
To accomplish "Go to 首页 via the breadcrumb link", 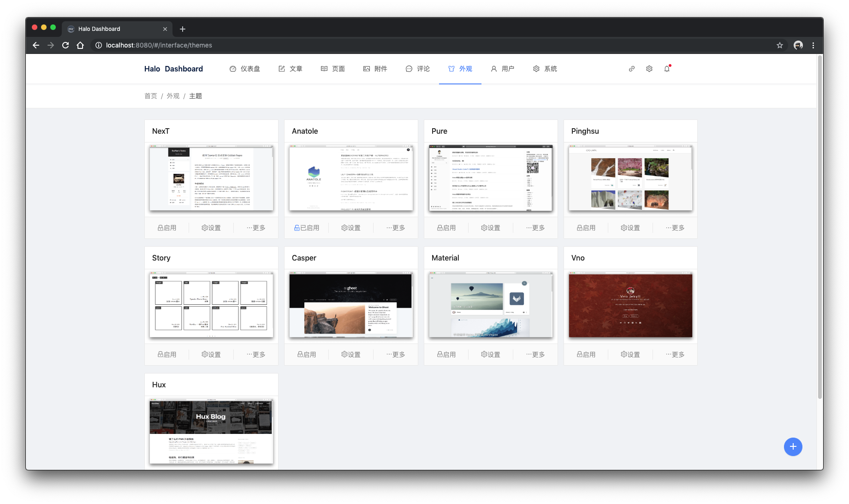I will pos(150,95).
